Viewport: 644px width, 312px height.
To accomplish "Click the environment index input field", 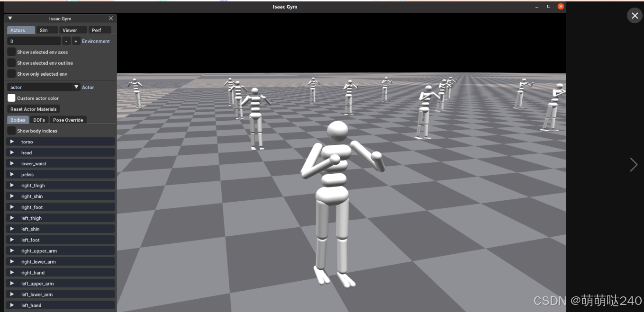I will tap(33, 41).
